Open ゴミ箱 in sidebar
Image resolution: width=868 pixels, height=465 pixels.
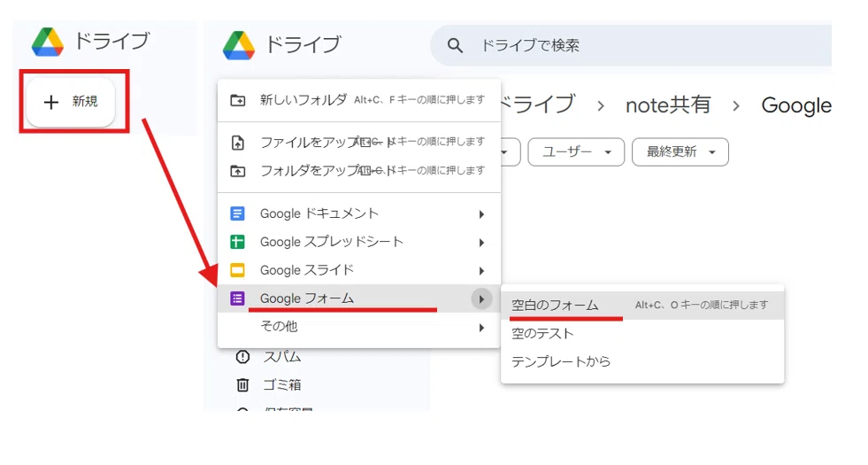(x=282, y=384)
